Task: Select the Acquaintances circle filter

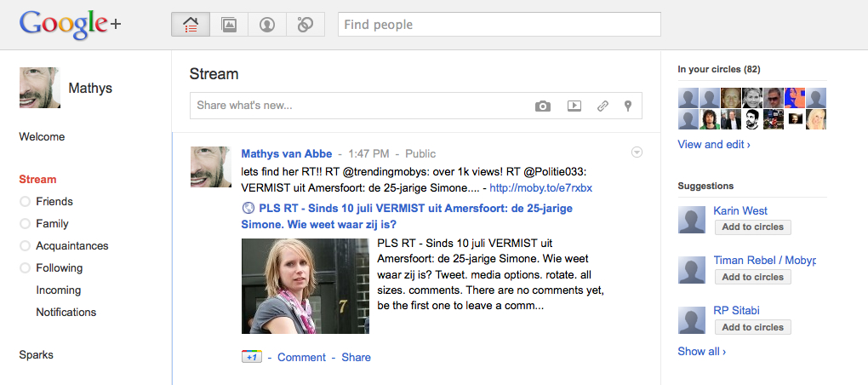Action: click(x=71, y=246)
